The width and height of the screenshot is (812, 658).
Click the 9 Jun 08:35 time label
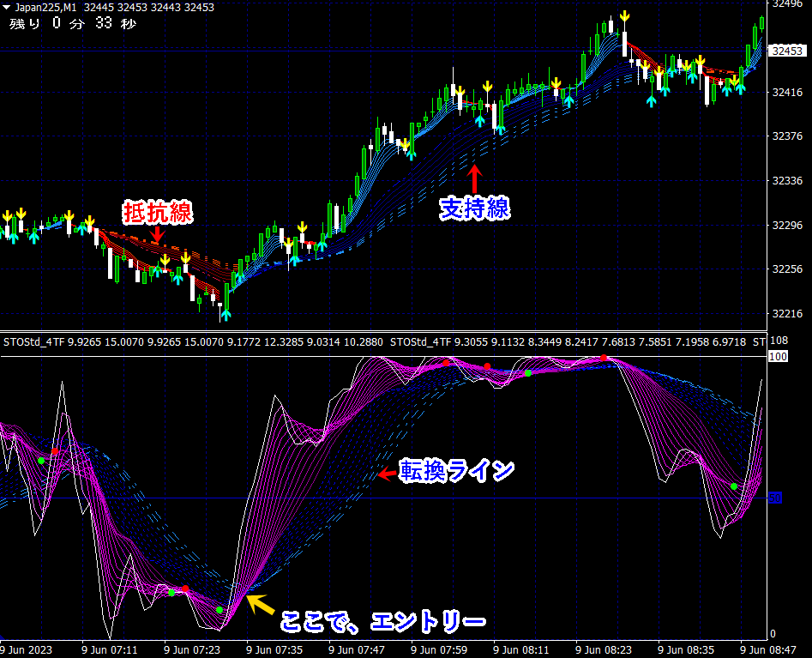click(x=686, y=649)
